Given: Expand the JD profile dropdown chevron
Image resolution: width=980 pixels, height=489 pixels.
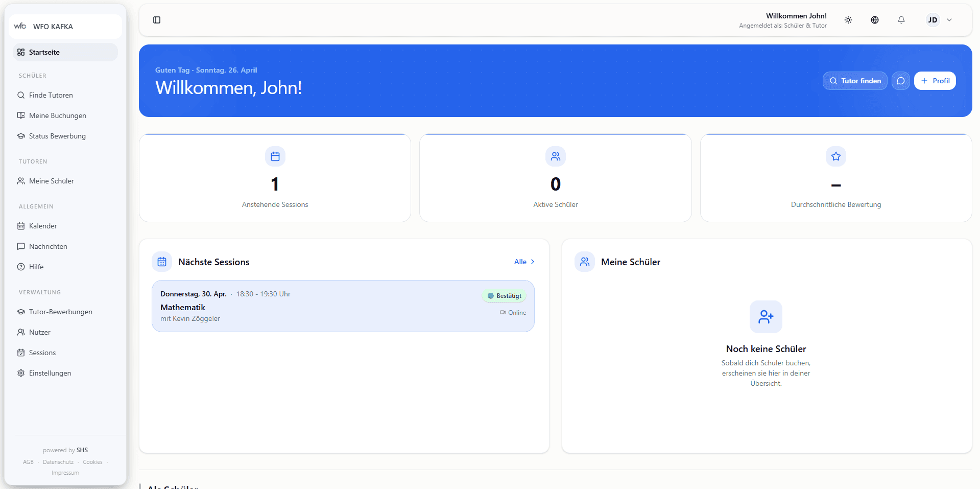Looking at the screenshot, I should [949, 20].
